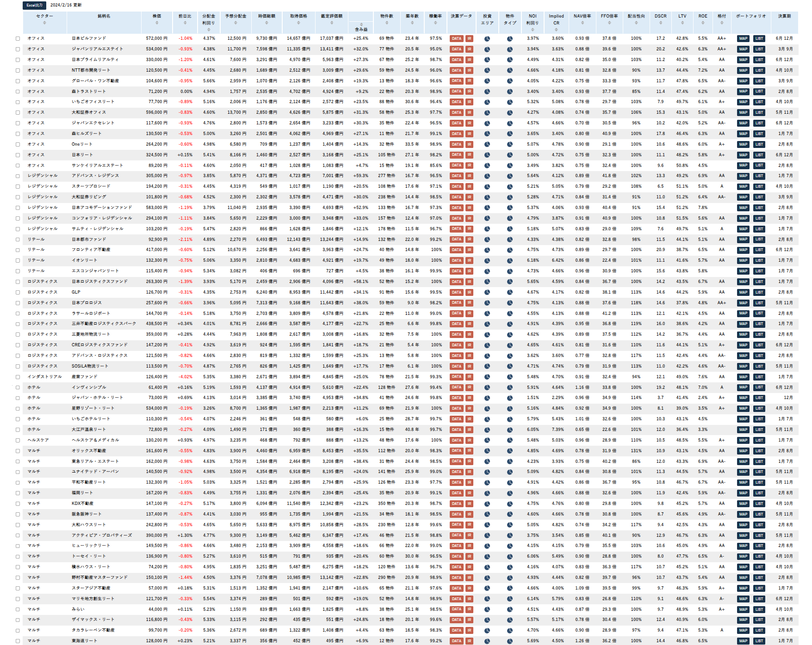The height and width of the screenshot is (645, 812).
Task: Click the name サムティ・レジデンシャル
Action: (x=98, y=229)
